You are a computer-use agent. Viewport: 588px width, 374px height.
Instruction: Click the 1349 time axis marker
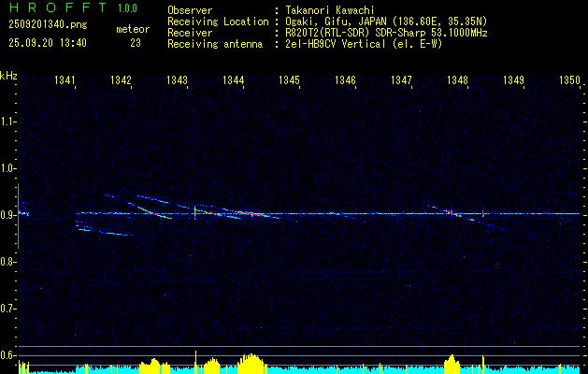(x=513, y=79)
